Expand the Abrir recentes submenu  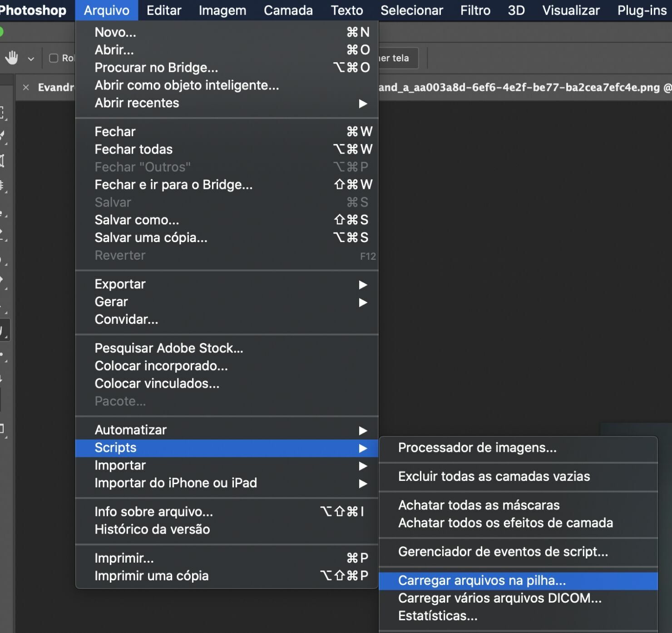[227, 103]
